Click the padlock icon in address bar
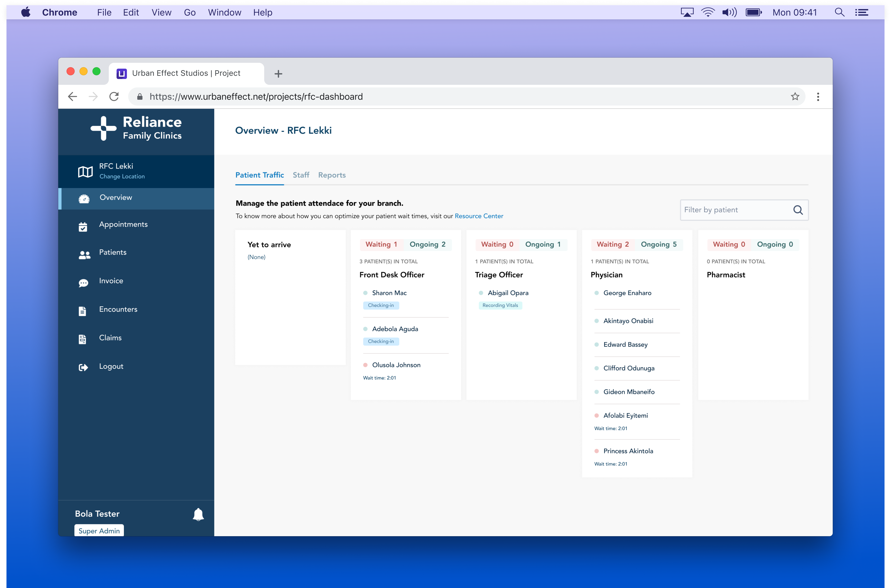The height and width of the screenshot is (588, 891). [x=139, y=97]
